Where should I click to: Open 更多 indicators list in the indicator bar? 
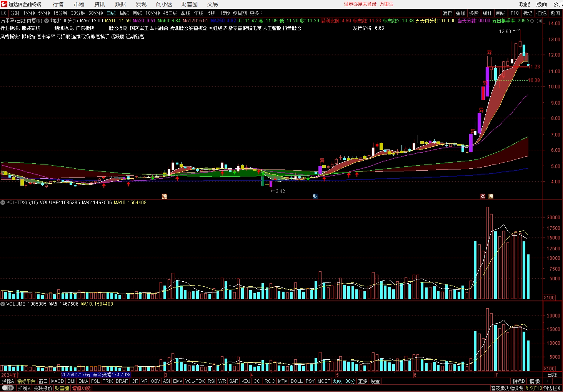click(x=363, y=381)
